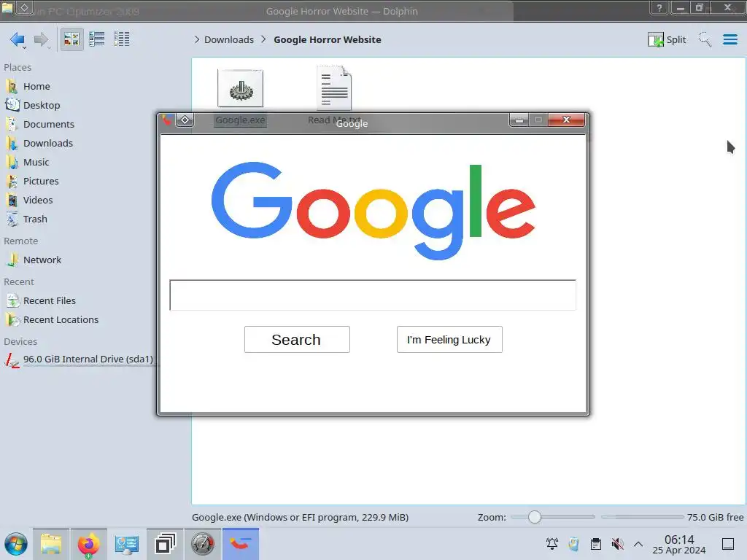Click the Google window app icon in titlebar

click(167, 120)
